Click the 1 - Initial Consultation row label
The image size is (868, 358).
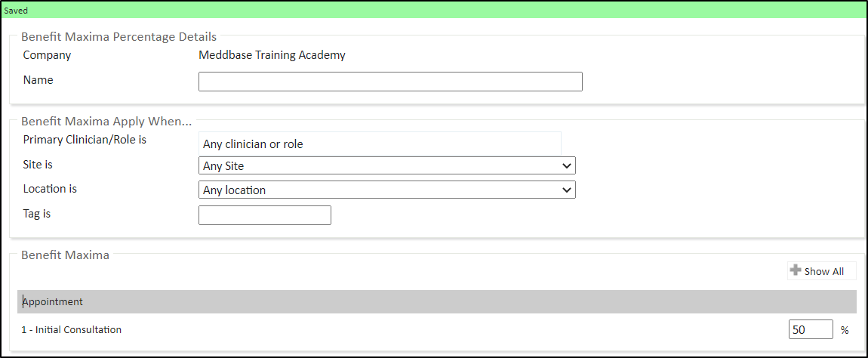72,330
